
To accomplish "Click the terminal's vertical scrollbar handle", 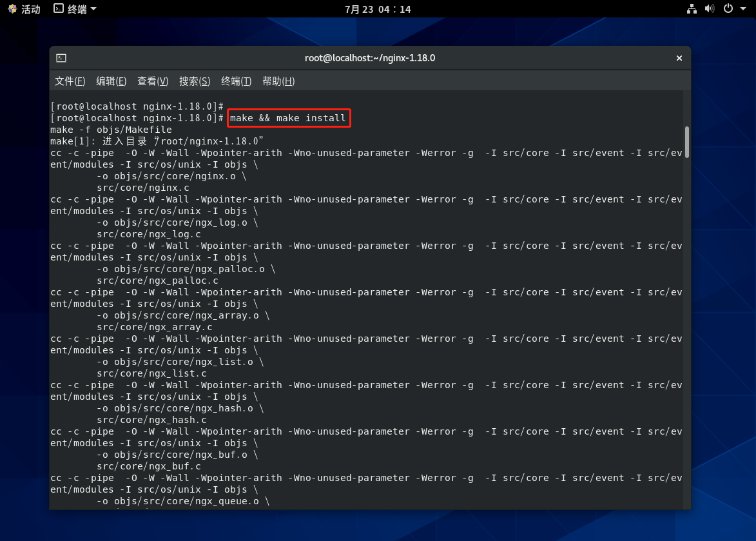I will tap(687, 141).
